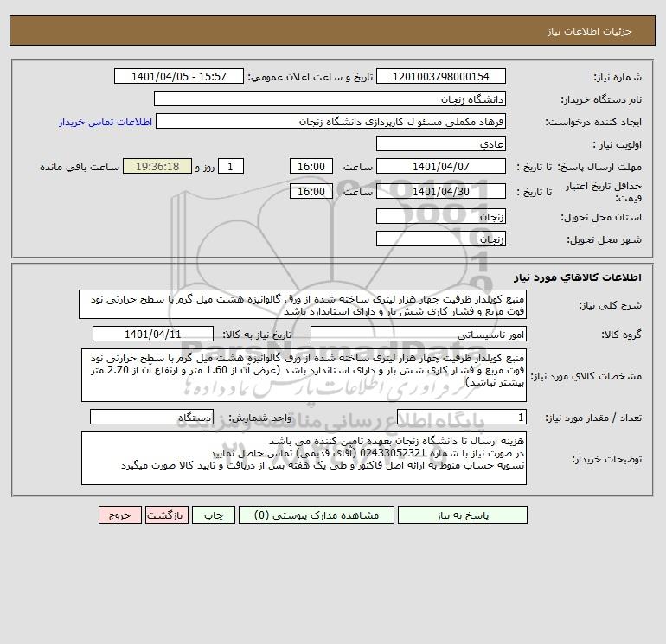Click response deadline date field 1401/04/07
666x644 pixels.
[441, 167]
